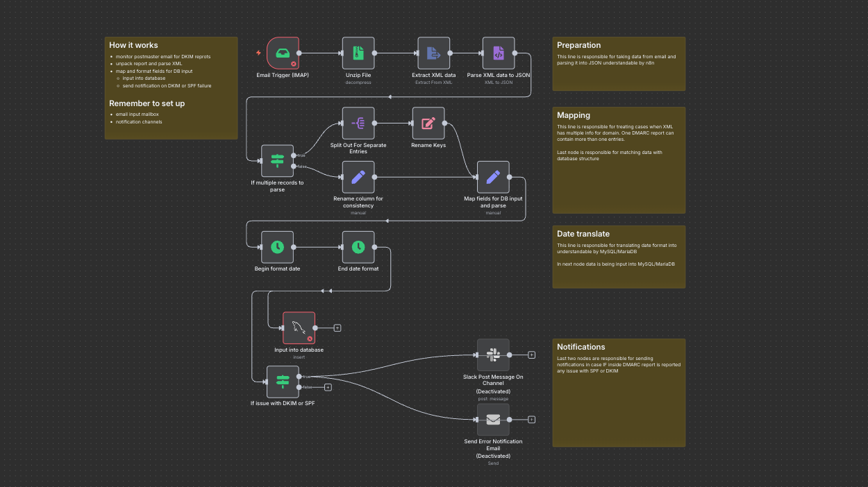Add node on DKIM/SPF false output plus

(328, 387)
